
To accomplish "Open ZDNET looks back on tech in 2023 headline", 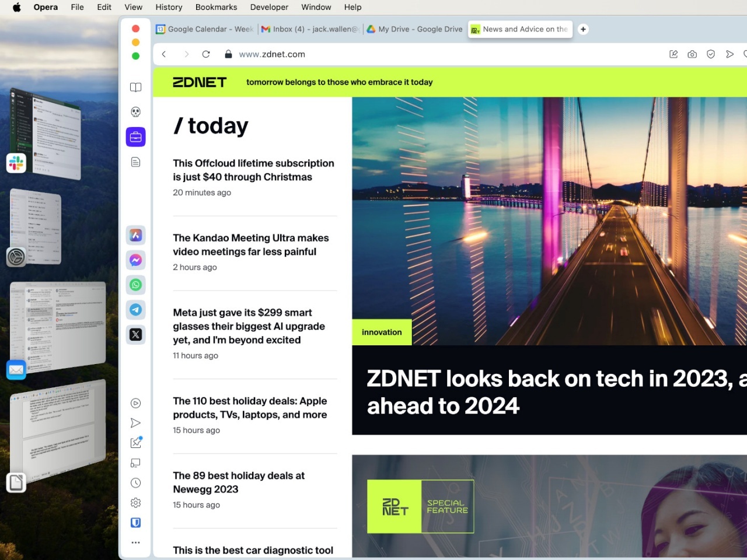I will 557,392.
